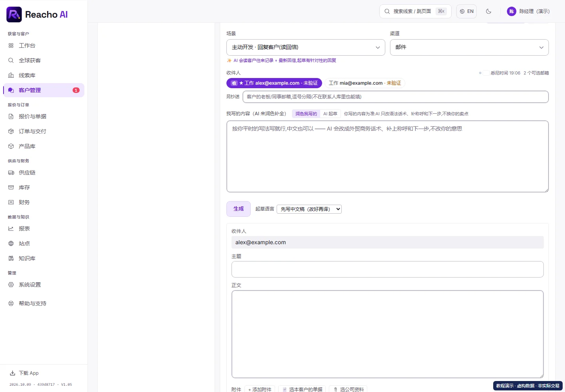This screenshot has height=392, width=565.
Task: Click the 选公司资料 button
Action: [x=348, y=389]
